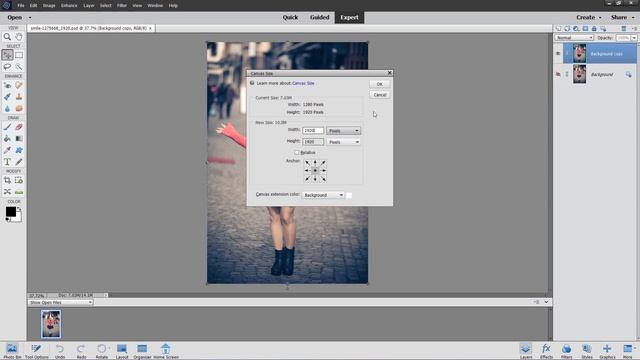Select the Brush tool
This screenshot has height=360, width=640.
(7, 127)
